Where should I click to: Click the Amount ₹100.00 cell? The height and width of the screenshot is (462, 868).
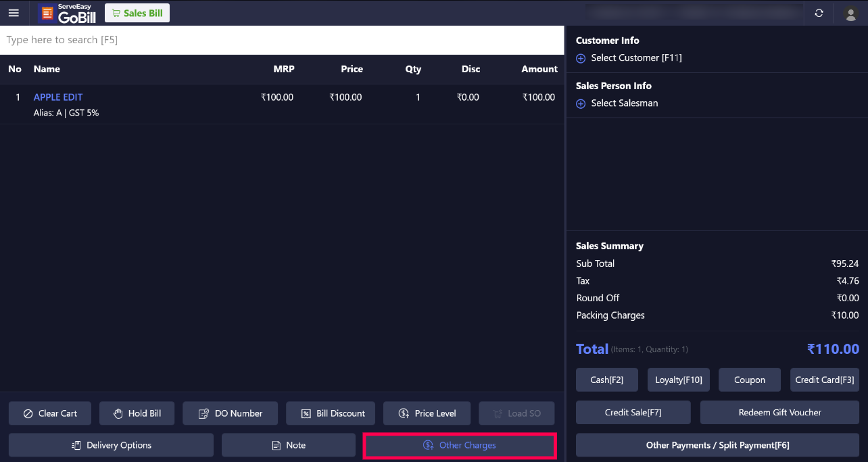point(539,97)
